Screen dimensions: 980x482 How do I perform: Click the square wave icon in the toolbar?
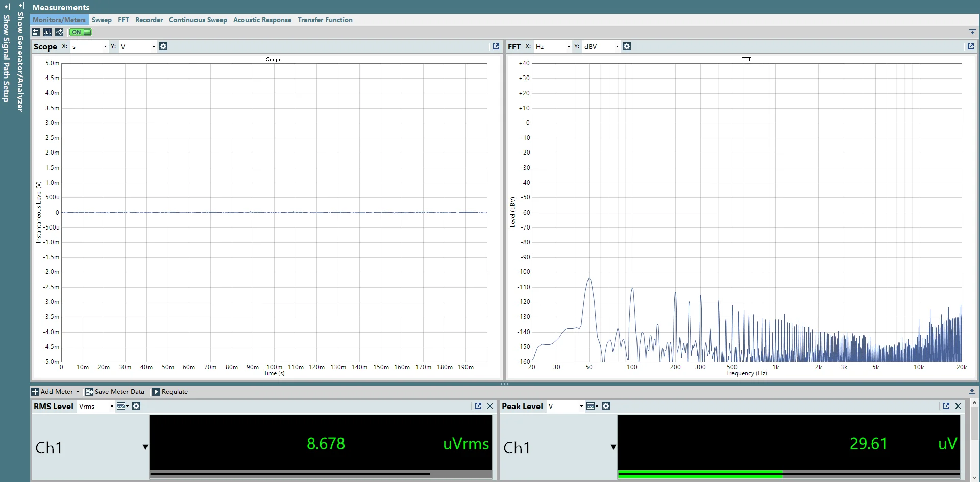click(47, 32)
